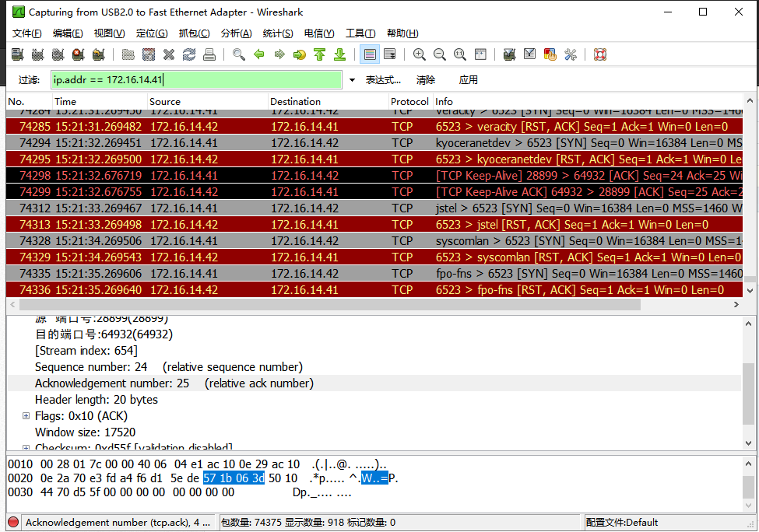Sort by the Source column header
The height and width of the screenshot is (532, 759).
(x=208, y=102)
